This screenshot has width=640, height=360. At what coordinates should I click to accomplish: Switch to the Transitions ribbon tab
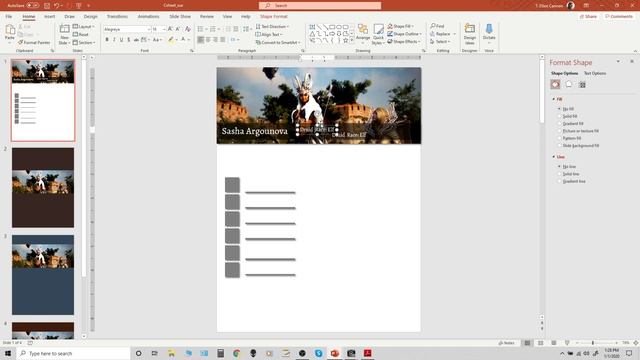click(117, 16)
